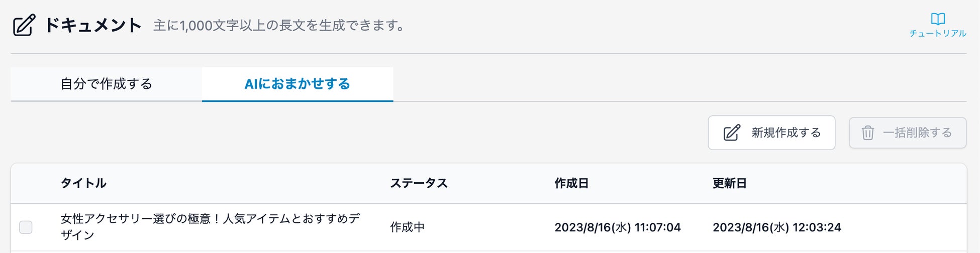Click the trash can icon in 一括削除する
The width and height of the screenshot is (980, 253).
pyautogui.click(x=868, y=133)
